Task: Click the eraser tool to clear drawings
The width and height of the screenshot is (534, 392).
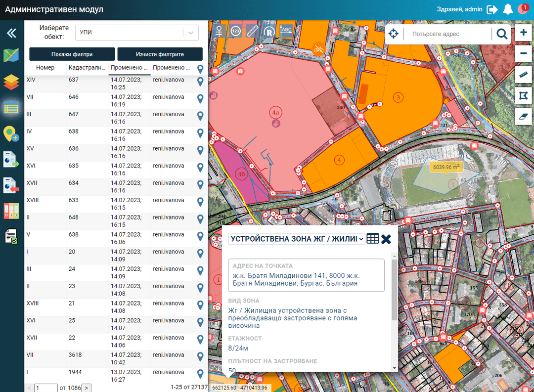Action: tap(523, 117)
